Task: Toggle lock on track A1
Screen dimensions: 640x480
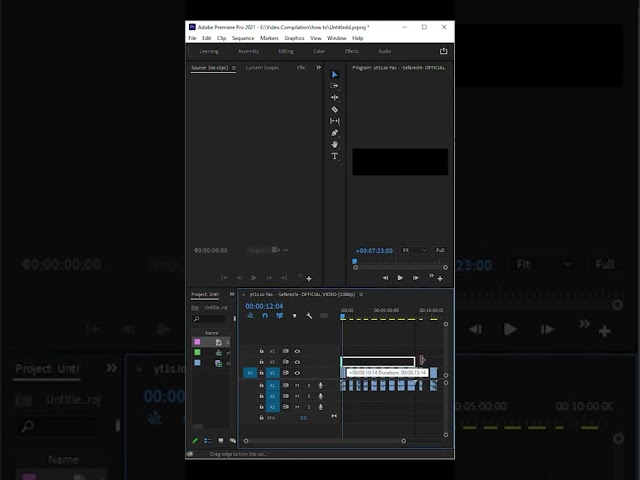Action: (x=261, y=385)
